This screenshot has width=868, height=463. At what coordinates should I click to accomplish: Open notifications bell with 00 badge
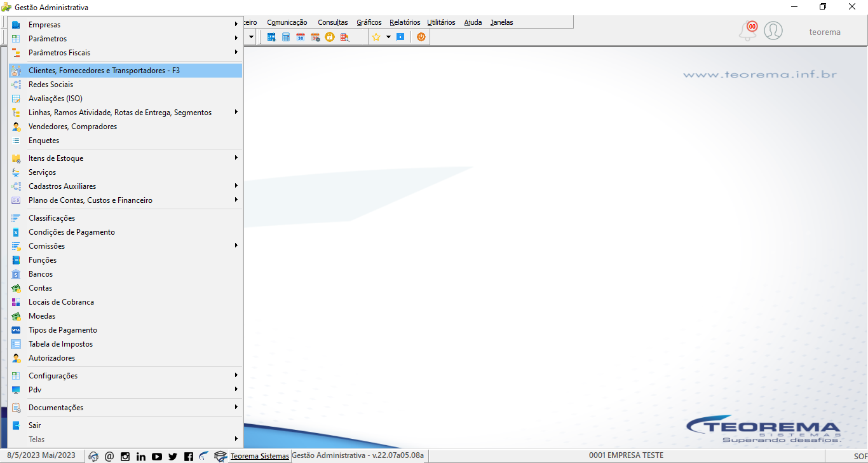749,31
